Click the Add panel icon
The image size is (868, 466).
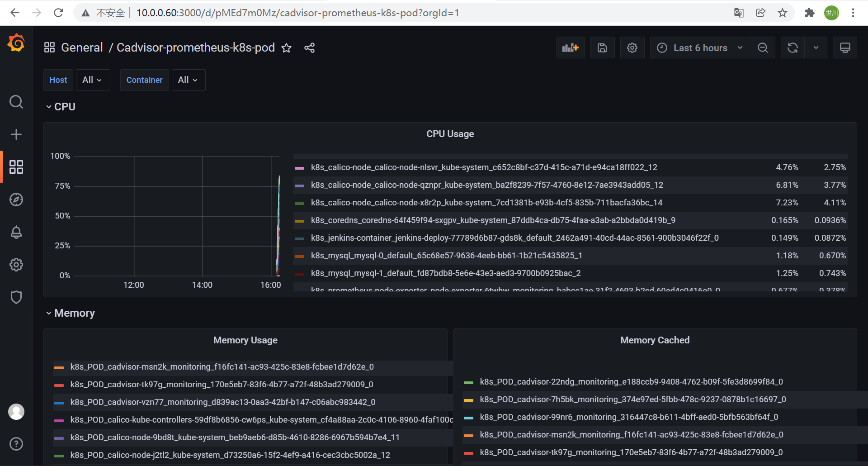[571, 48]
